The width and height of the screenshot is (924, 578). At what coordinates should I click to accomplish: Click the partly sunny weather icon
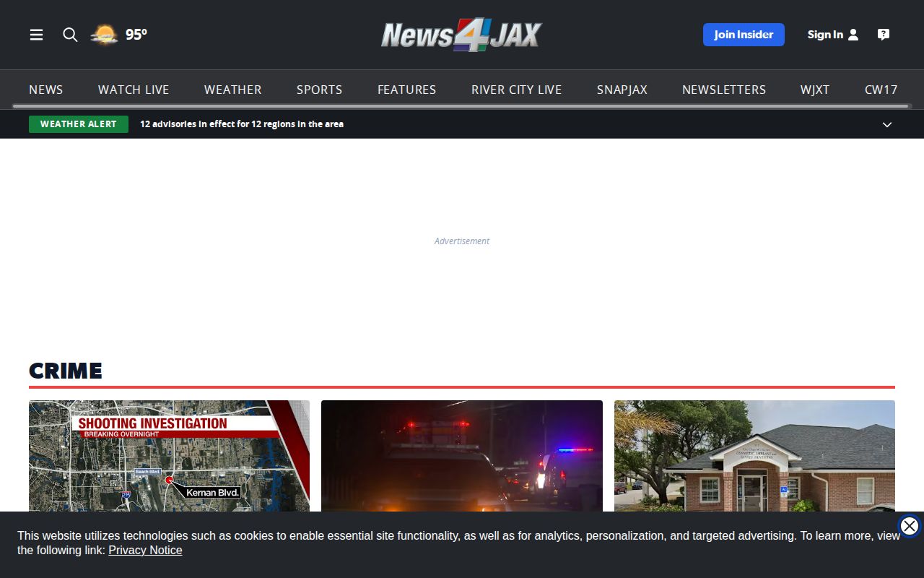pyautogui.click(x=104, y=35)
